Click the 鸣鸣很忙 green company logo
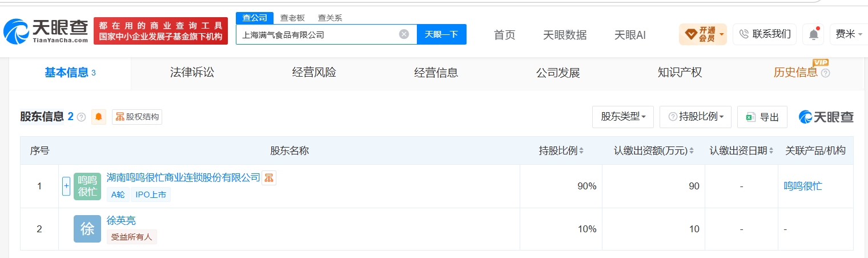The height and width of the screenshot is (258, 868). (x=87, y=186)
